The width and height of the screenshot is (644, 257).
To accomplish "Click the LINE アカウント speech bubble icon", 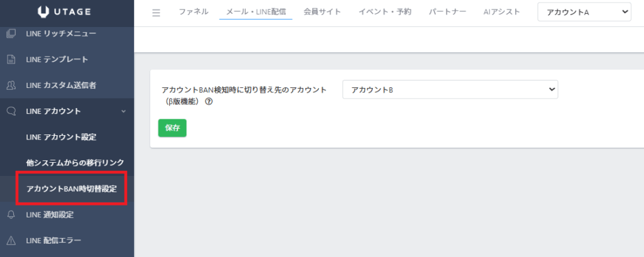I will pos(11,111).
